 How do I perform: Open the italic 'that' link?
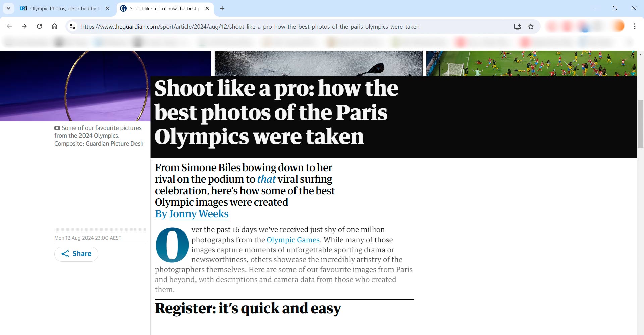pos(266,179)
